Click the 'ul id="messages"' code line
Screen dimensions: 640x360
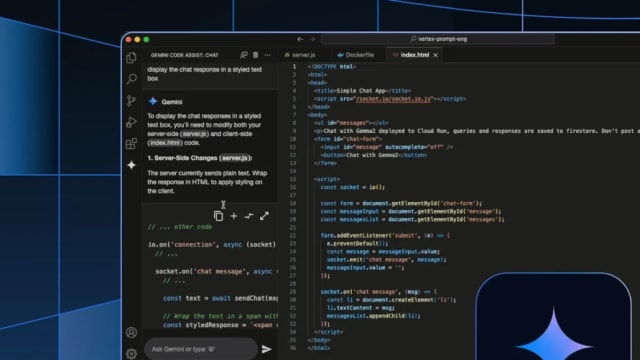pos(351,123)
